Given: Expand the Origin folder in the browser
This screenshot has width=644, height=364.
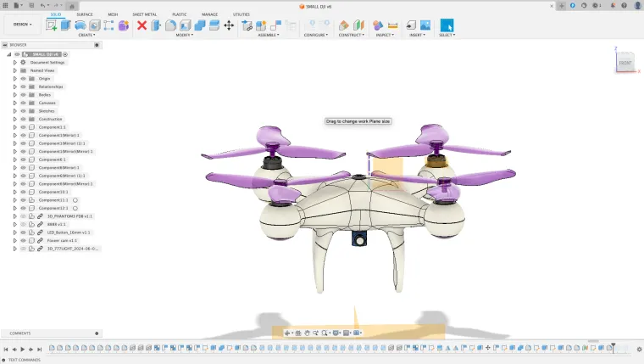Looking at the screenshot, I should tap(14, 79).
